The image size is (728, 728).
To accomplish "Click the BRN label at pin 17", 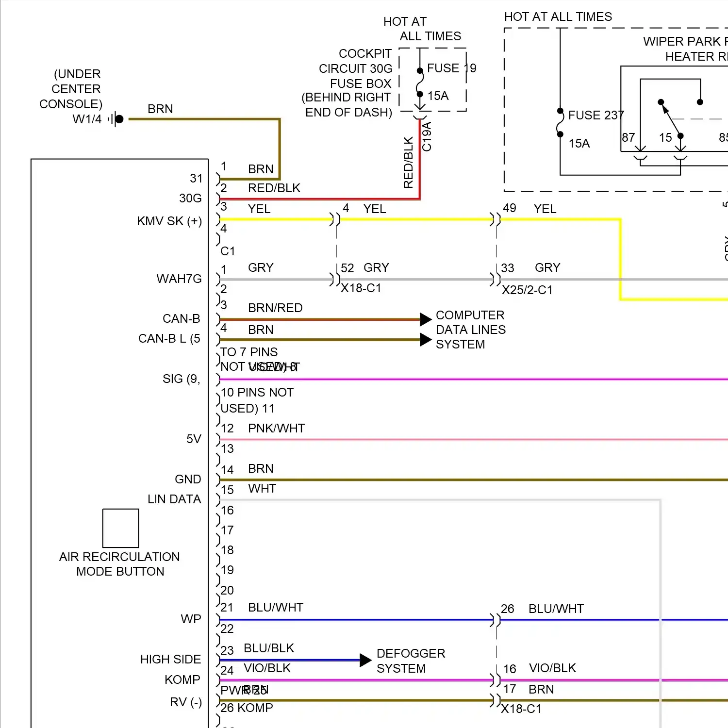I will point(541,689).
